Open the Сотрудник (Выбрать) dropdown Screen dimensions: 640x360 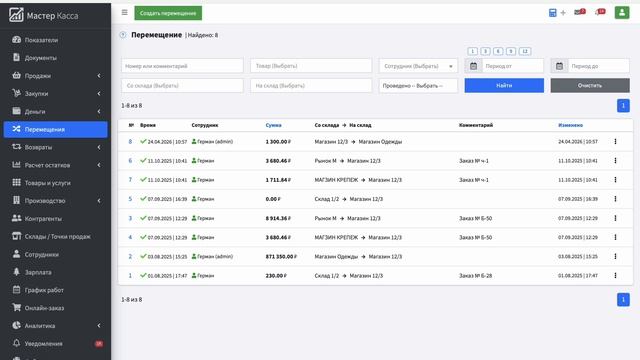coord(418,66)
